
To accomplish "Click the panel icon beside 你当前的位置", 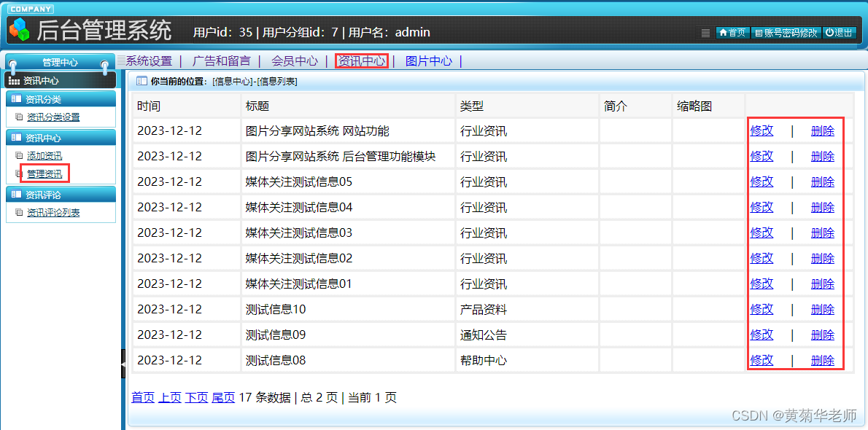I will tap(142, 82).
